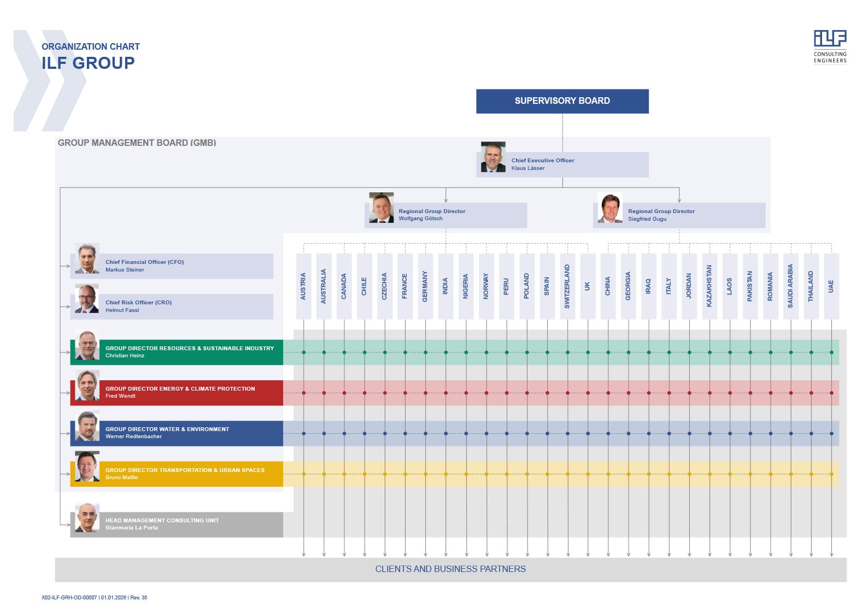Select the IRAQ country column
Viewport: 868px width, 613px height.
(648, 286)
